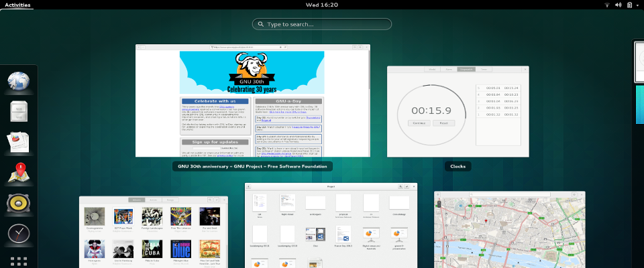Click the search icon in Documents window
Image resolution: width=644 pixels, height=268 pixels.
[x=400, y=186]
